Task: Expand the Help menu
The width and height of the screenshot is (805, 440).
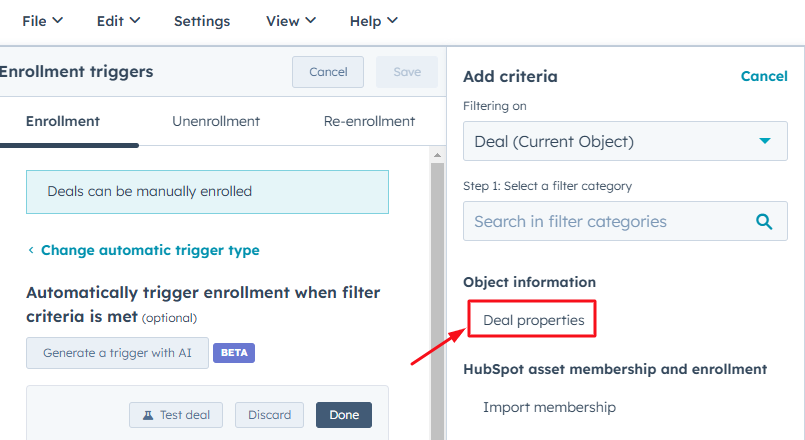Action: click(373, 20)
